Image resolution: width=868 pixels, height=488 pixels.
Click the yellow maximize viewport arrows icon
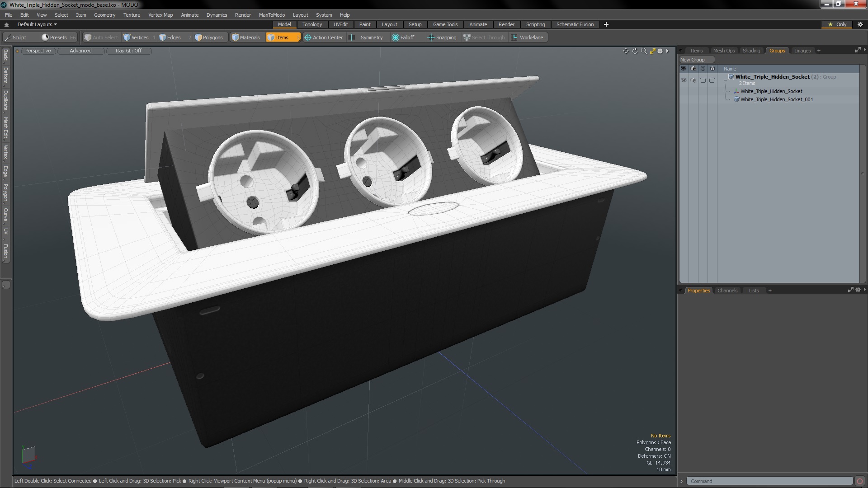point(652,51)
